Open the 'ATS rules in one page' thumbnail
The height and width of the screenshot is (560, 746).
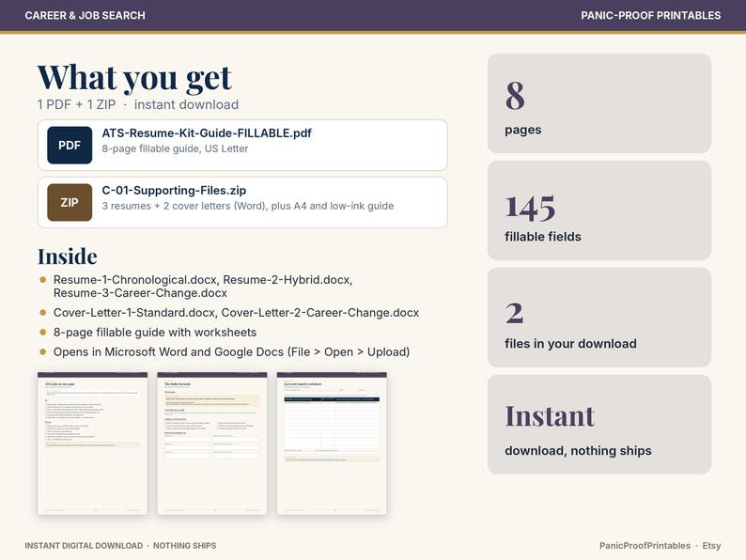click(x=93, y=443)
